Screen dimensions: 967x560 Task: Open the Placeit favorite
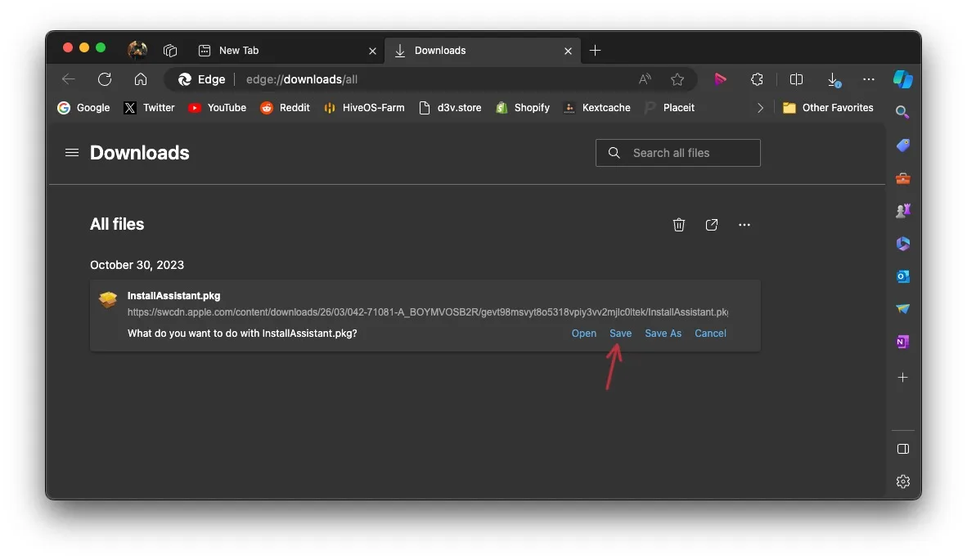coord(670,108)
